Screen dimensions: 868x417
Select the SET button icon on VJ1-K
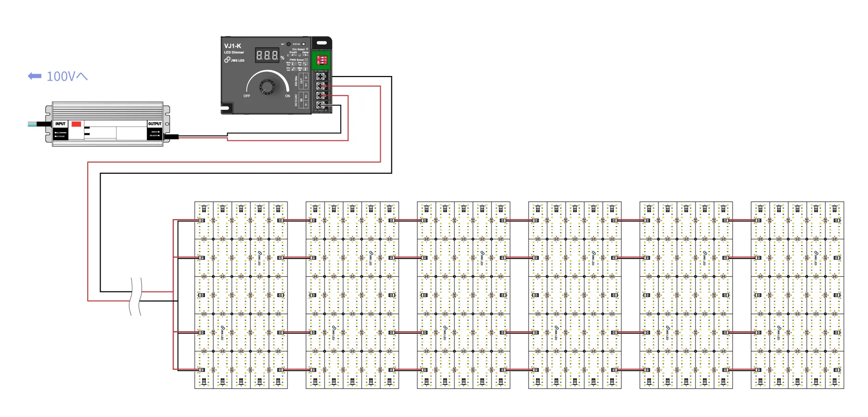(288, 44)
